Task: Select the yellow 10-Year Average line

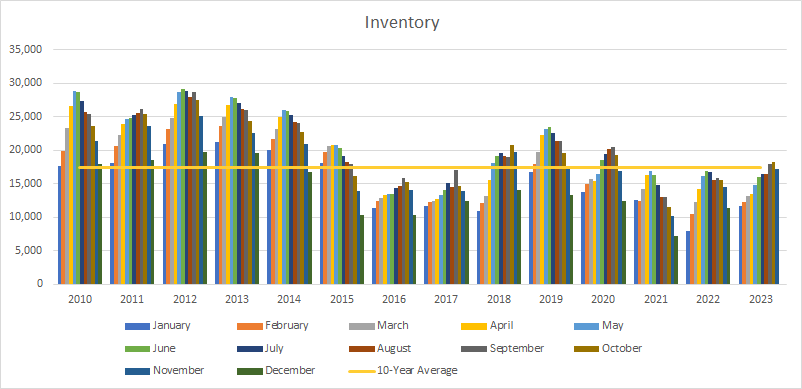Action: (428, 168)
